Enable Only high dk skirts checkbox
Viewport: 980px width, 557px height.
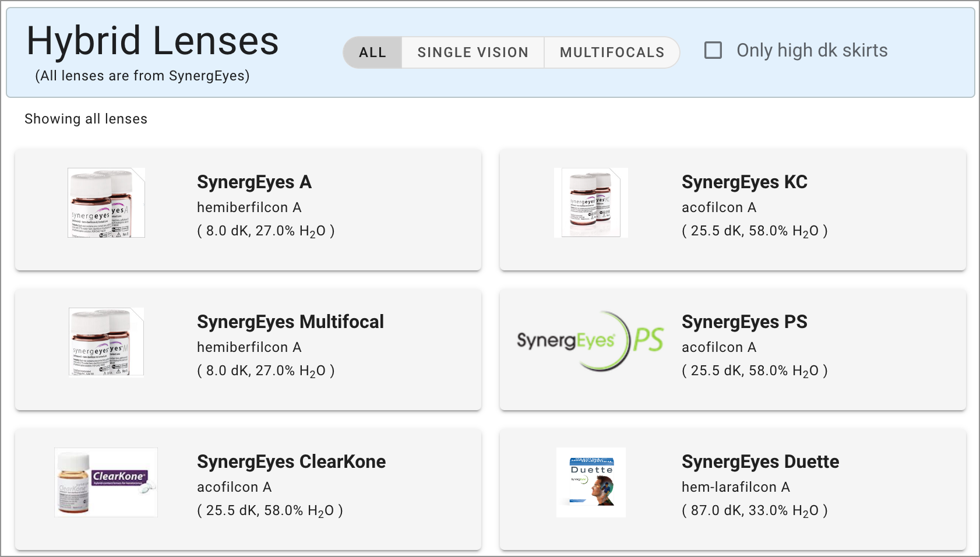pos(713,51)
